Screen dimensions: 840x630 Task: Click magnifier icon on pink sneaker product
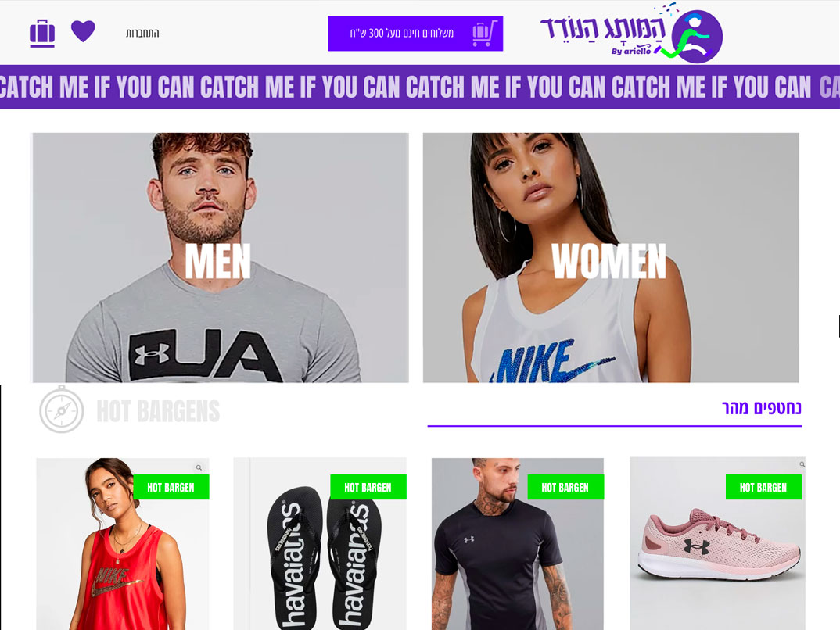coord(802,464)
